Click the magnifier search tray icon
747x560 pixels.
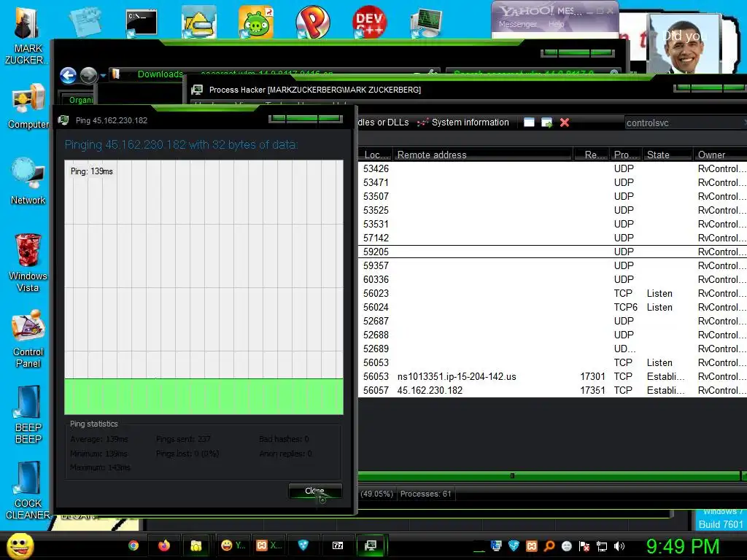tap(549, 545)
